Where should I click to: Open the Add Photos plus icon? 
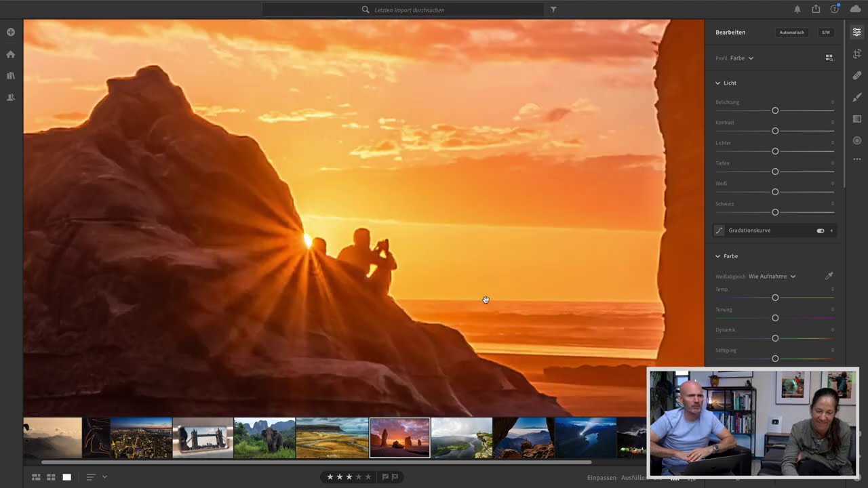click(11, 33)
